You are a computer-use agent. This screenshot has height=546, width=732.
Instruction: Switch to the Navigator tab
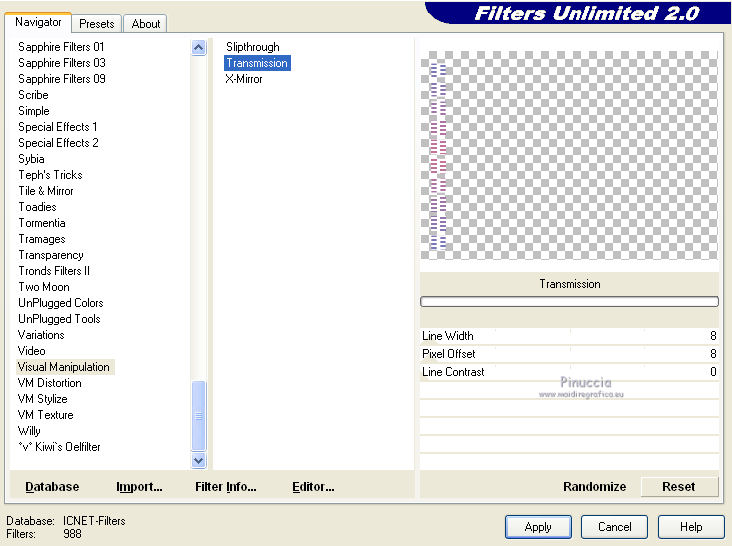pos(38,22)
